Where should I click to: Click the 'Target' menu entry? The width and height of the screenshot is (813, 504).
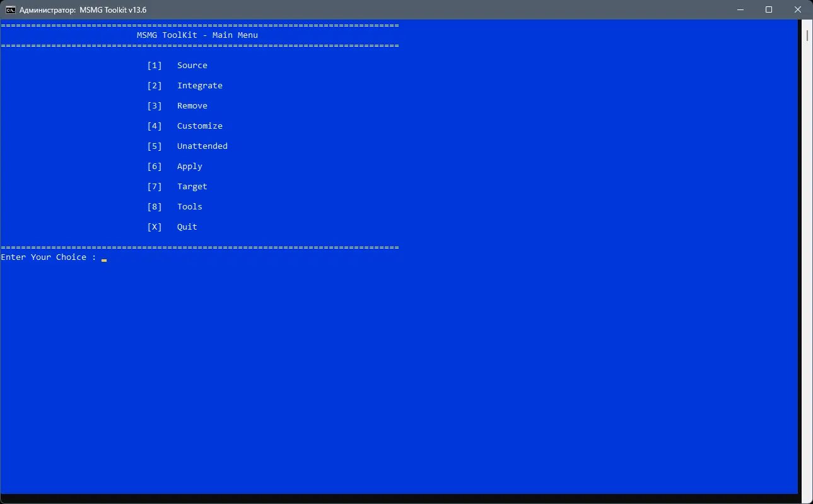[192, 187]
